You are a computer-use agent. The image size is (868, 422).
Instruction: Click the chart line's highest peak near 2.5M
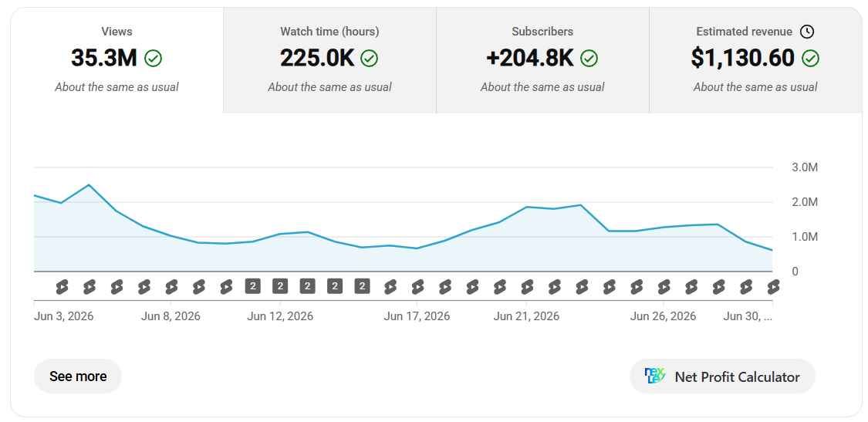pos(89,184)
